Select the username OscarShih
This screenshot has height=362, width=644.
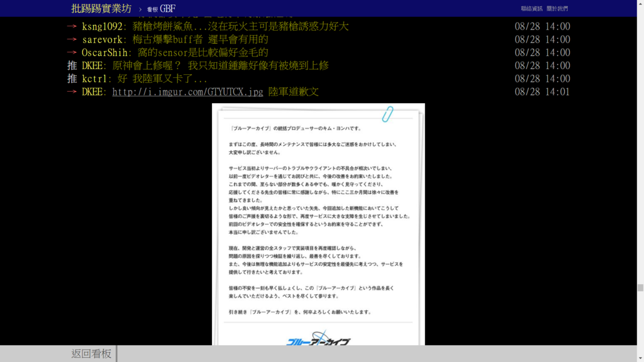(104, 53)
